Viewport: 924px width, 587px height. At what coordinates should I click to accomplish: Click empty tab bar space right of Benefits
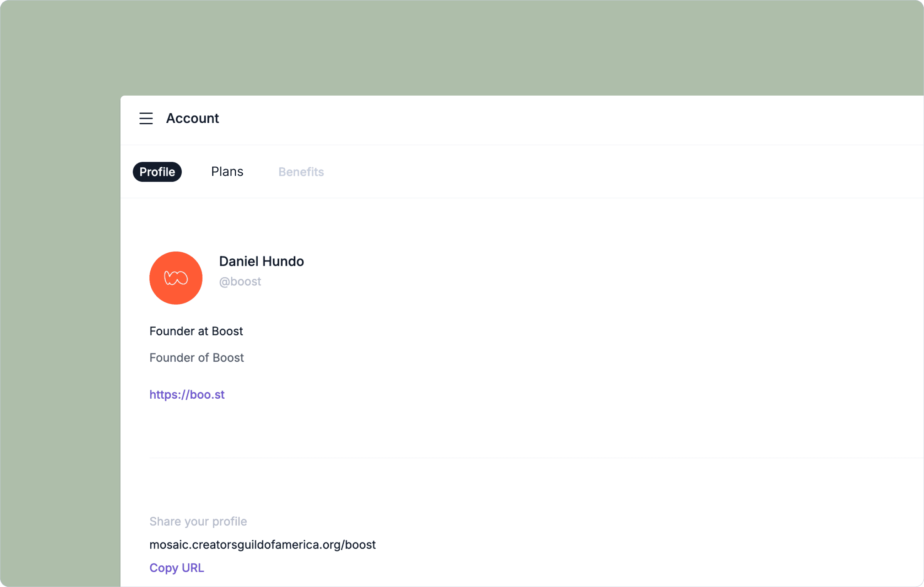coord(576,172)
